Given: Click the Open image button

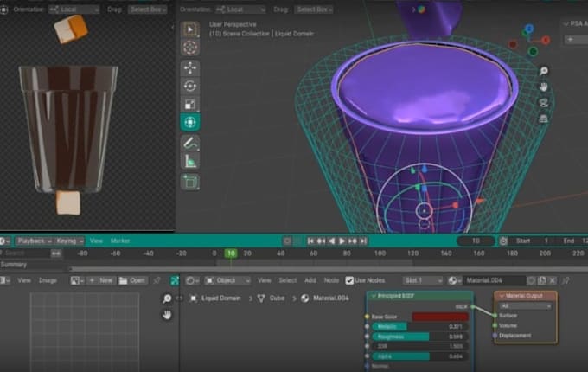Looking at the screenshot, I should 132,280.
